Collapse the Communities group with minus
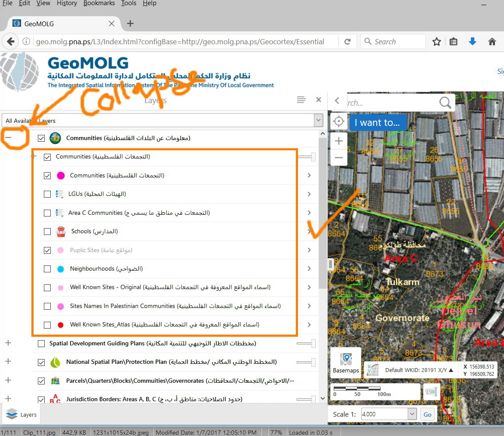504x436 pixels. (x=8, y=138)
